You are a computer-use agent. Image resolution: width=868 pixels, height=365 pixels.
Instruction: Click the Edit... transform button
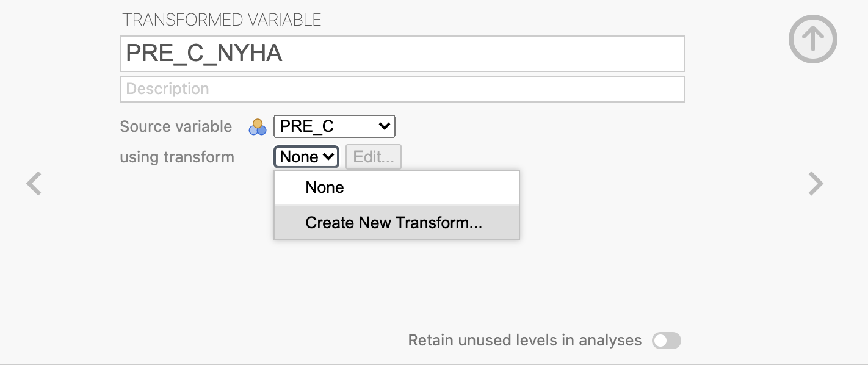coord(374,157)
